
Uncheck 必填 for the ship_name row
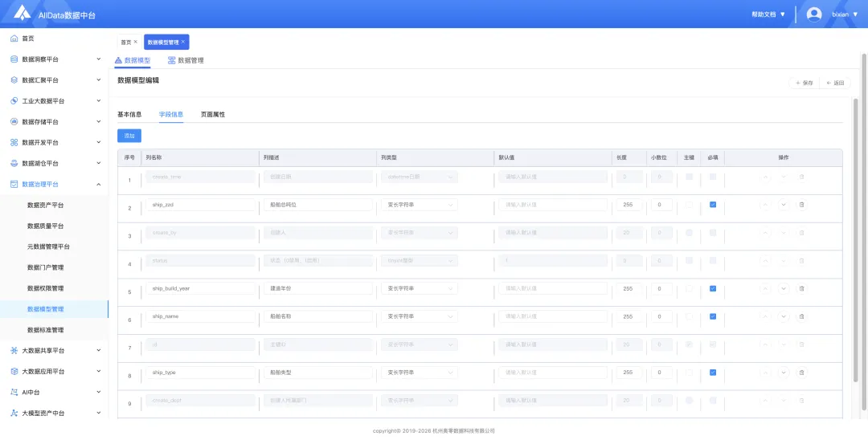point(713,316)
